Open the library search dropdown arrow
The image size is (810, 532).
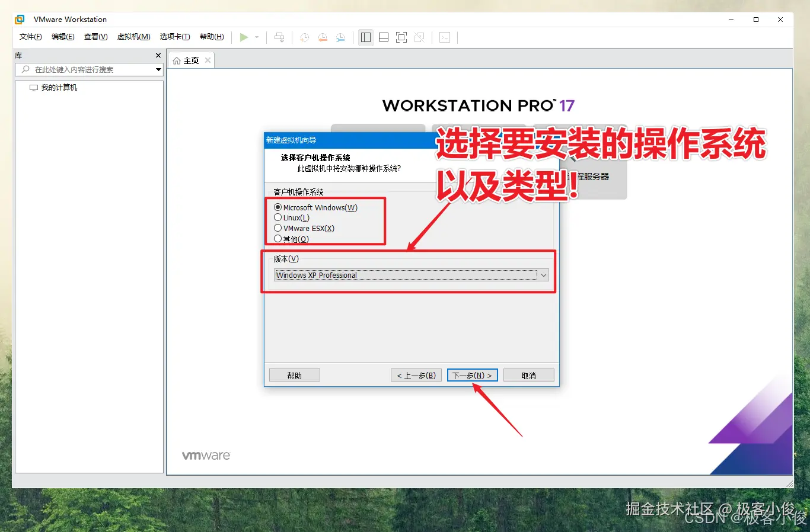(x=158, y=70)
